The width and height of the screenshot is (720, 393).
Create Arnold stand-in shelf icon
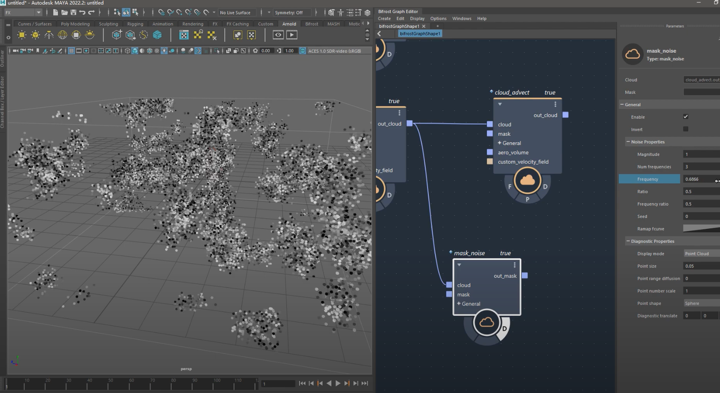pos(117,35)
